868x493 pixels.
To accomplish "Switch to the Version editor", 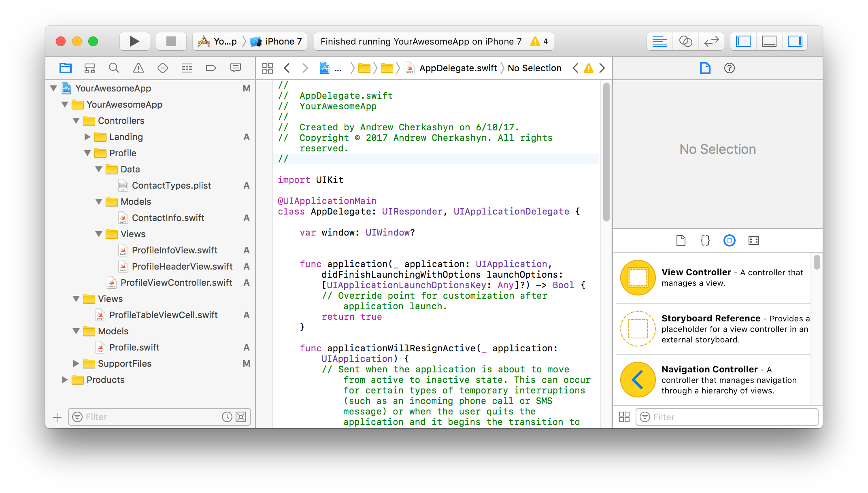I will (x=711, y=41).
